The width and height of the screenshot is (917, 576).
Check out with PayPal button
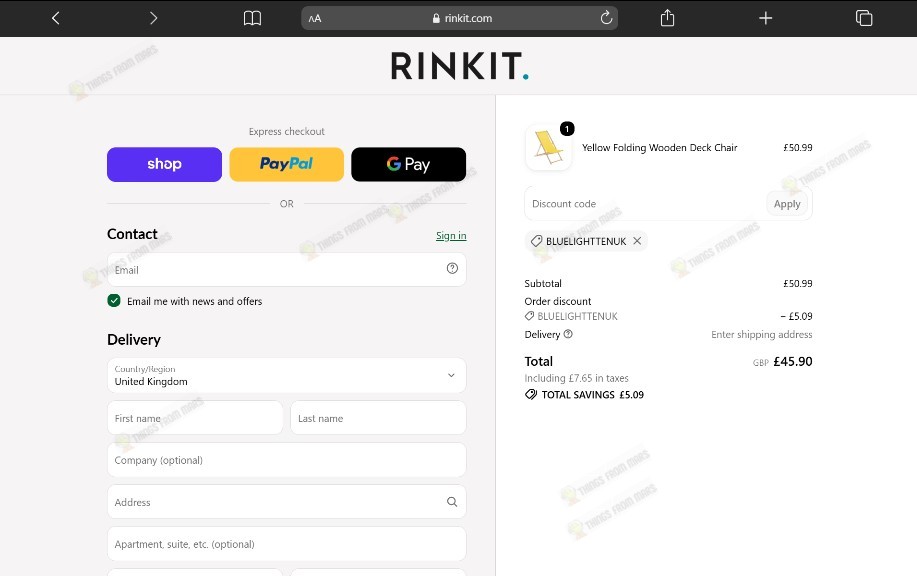point(287,164)
